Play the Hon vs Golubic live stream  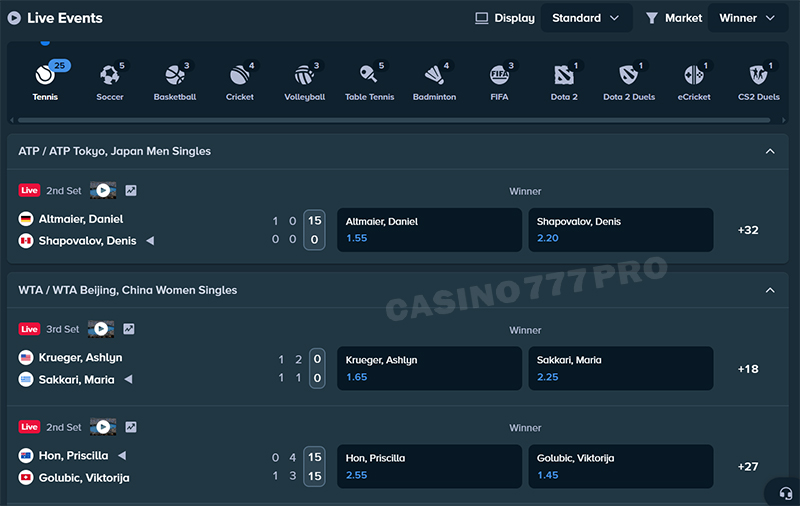pos(103,427)
